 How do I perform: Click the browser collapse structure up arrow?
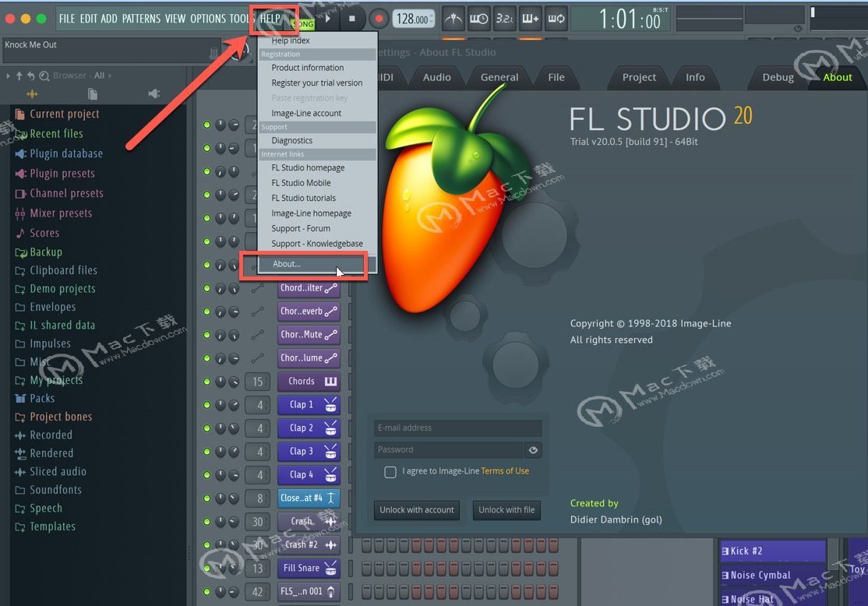pos(19,76)
